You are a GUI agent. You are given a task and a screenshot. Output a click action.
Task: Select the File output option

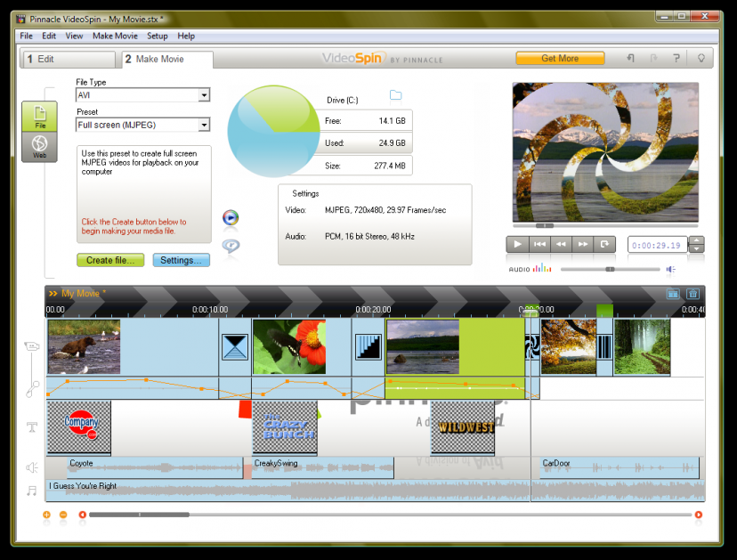pos(40,117)
